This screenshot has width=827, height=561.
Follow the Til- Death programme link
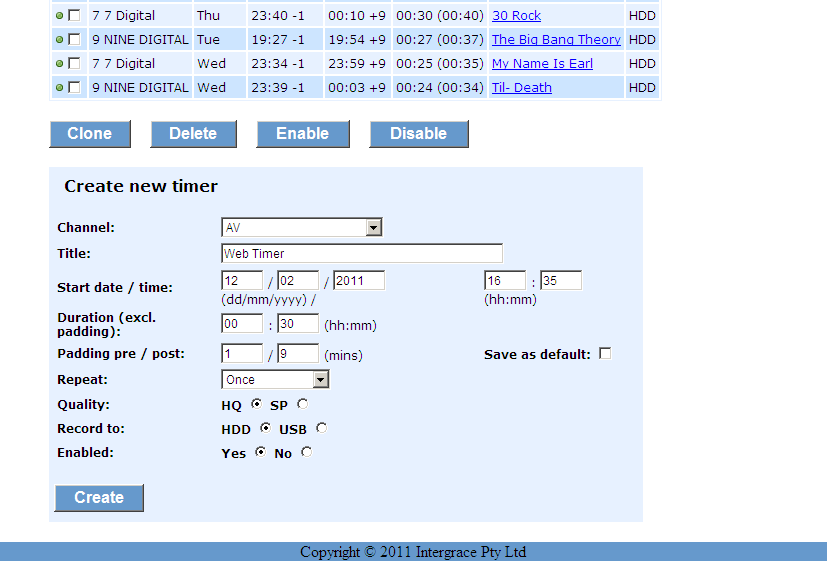coord(521,88)
